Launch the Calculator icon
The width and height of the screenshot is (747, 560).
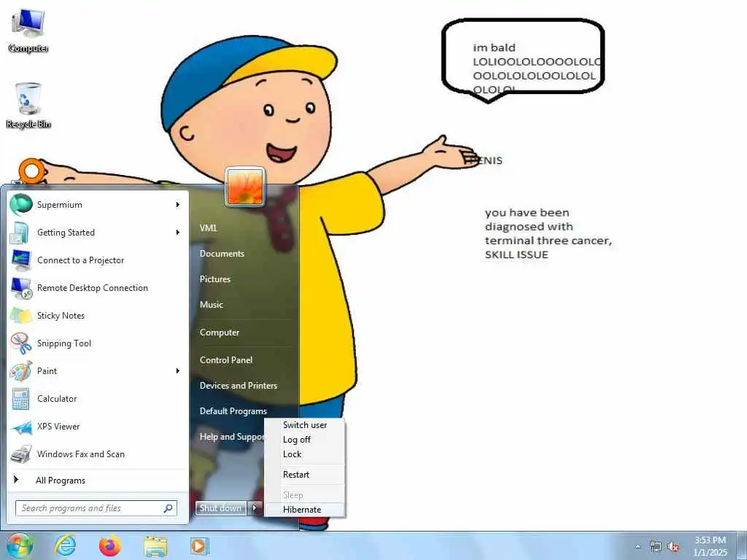[21, 399]
